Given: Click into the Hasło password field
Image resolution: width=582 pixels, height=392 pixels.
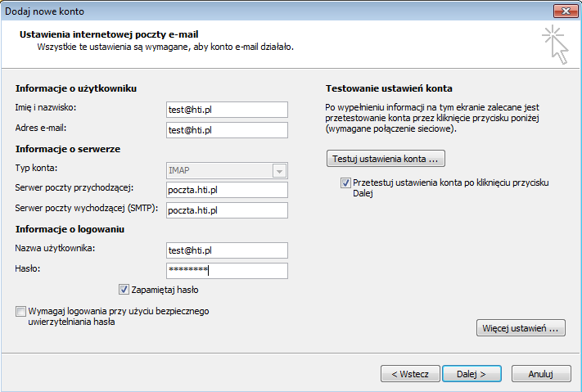Looking at the screenshot, I should [227, 271].
